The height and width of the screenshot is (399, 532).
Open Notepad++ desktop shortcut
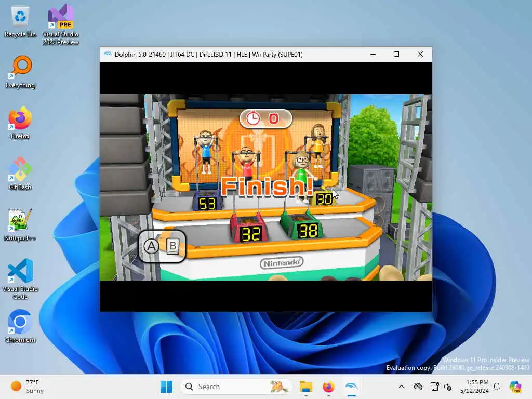(20, 224)
